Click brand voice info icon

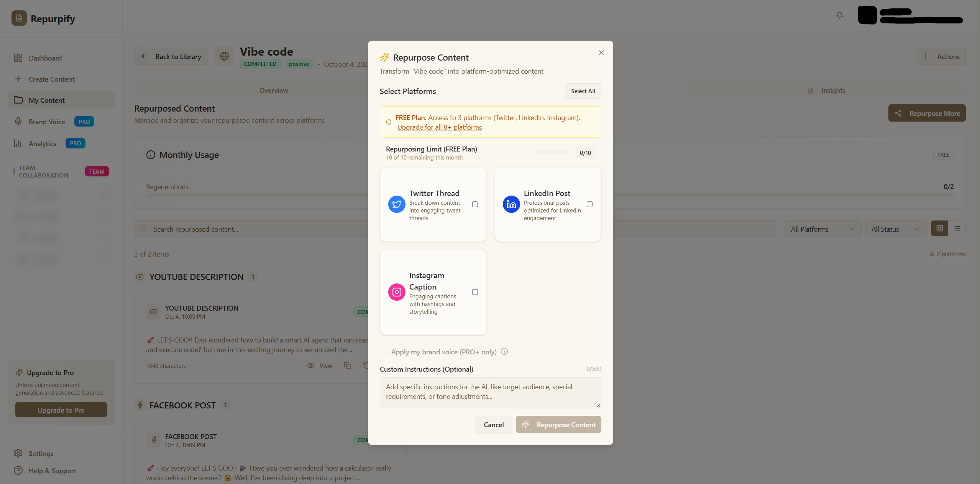click(x=504, y=351)
